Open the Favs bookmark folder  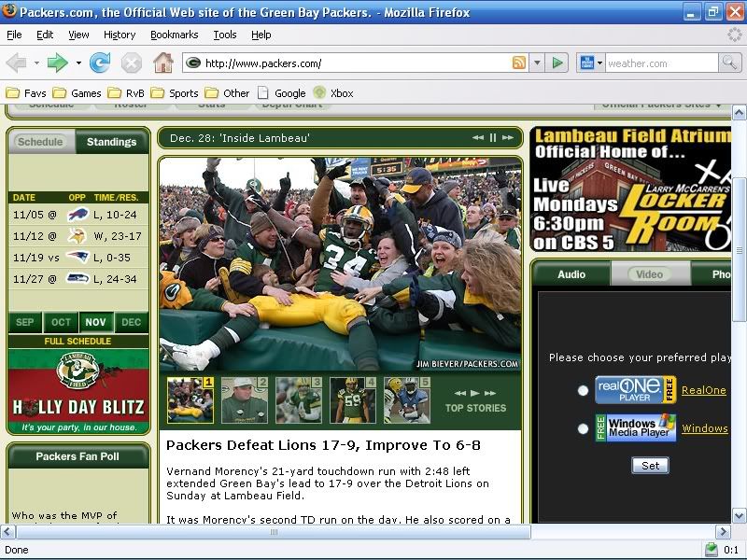[x=26, y=92]
